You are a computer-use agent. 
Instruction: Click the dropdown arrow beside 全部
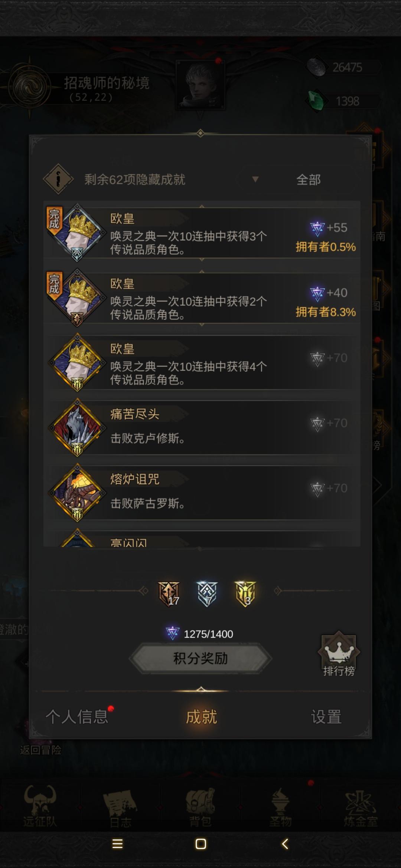[255, 180]
